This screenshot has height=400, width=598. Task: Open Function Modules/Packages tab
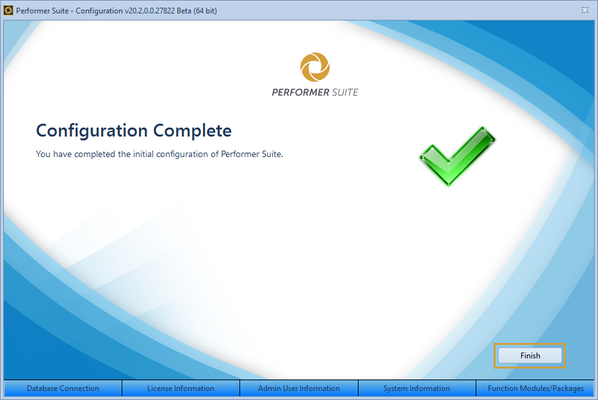[535, 388]
